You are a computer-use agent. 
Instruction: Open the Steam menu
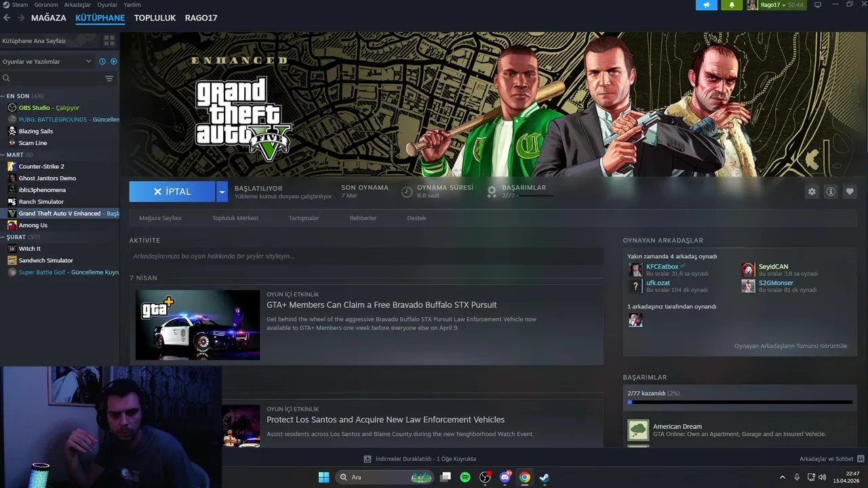(20, 5)
